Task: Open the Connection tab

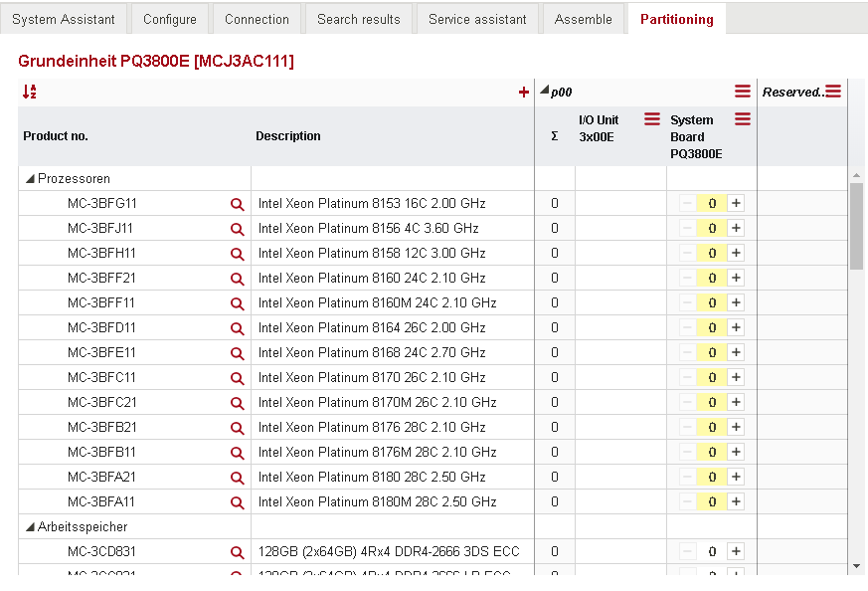Action: coord(257,19)
